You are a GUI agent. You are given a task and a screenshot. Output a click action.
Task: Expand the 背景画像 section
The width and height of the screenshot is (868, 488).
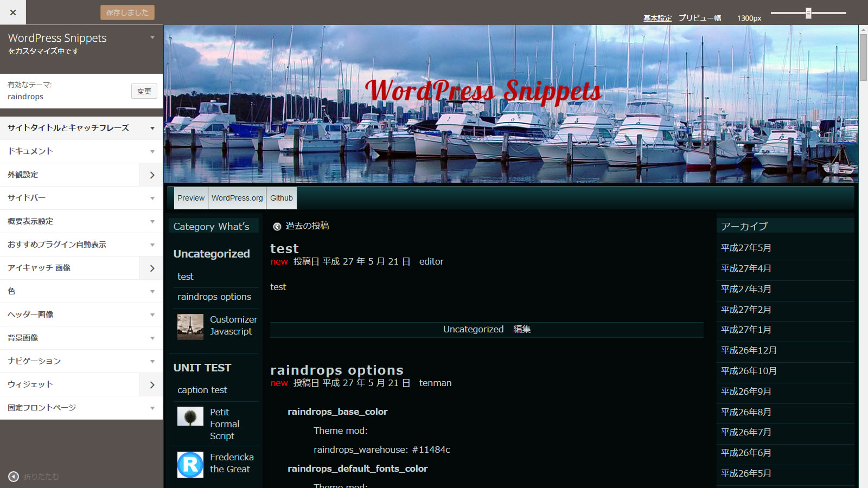pyautogui.click(x=81, y=338)
